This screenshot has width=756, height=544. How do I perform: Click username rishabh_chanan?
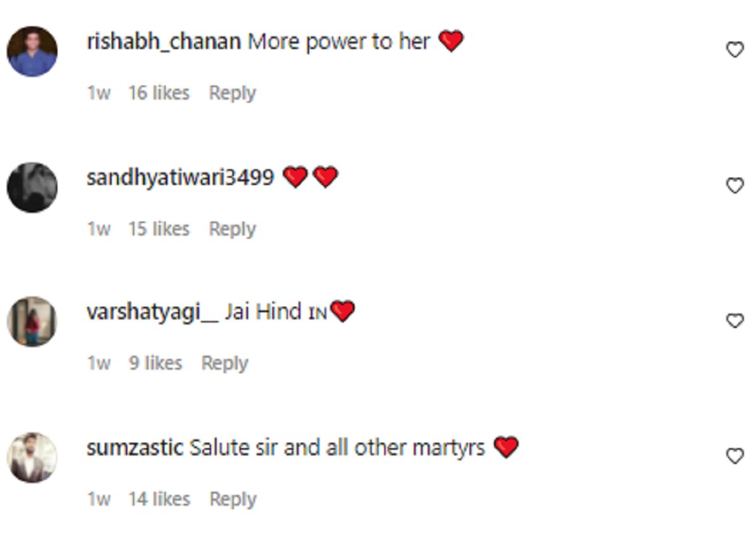point(164,42)
